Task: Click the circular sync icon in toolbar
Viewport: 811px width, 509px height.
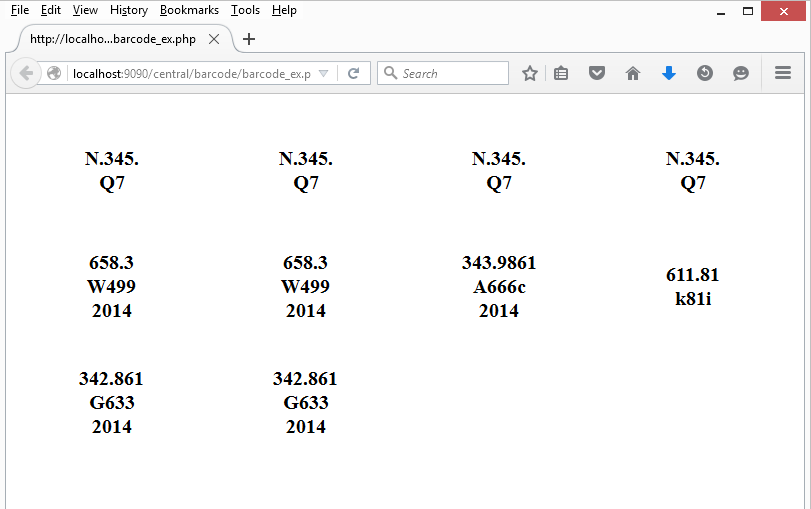Action: [705, 73]
